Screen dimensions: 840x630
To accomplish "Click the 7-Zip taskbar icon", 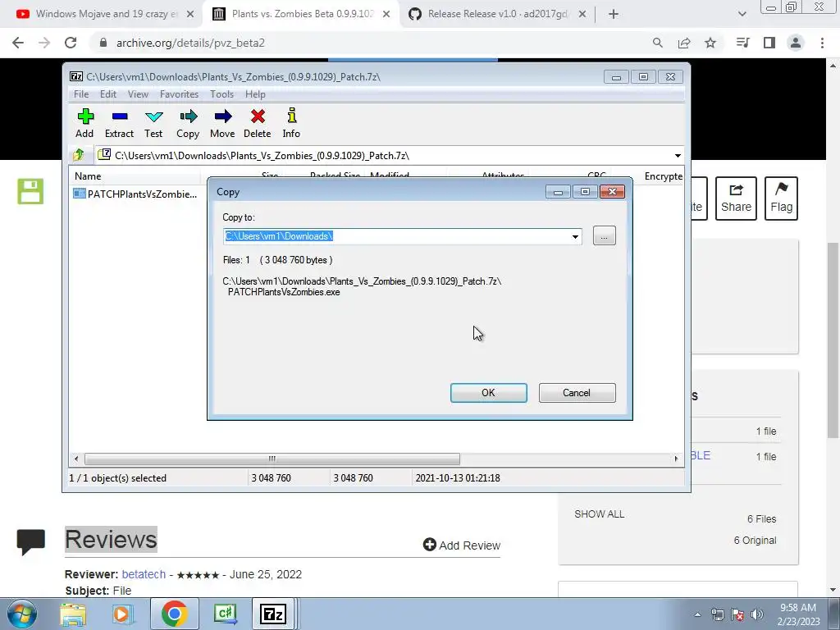I will [272, 614].
